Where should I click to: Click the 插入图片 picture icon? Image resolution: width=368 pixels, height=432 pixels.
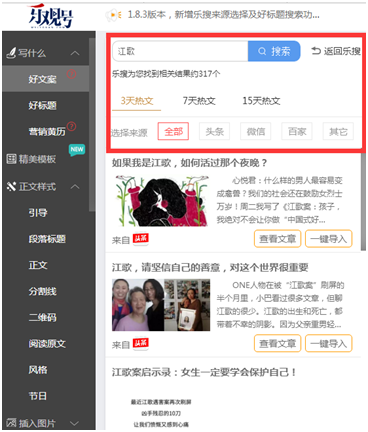point(12,423)
